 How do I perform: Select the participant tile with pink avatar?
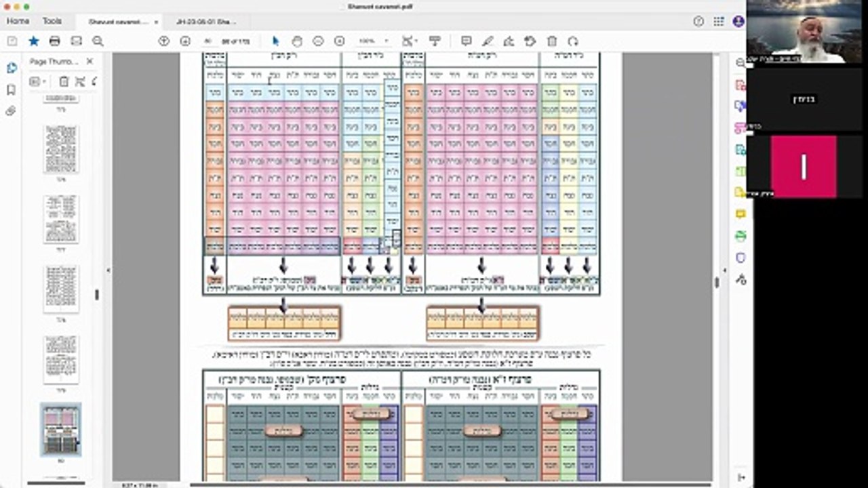coord(804,167)
